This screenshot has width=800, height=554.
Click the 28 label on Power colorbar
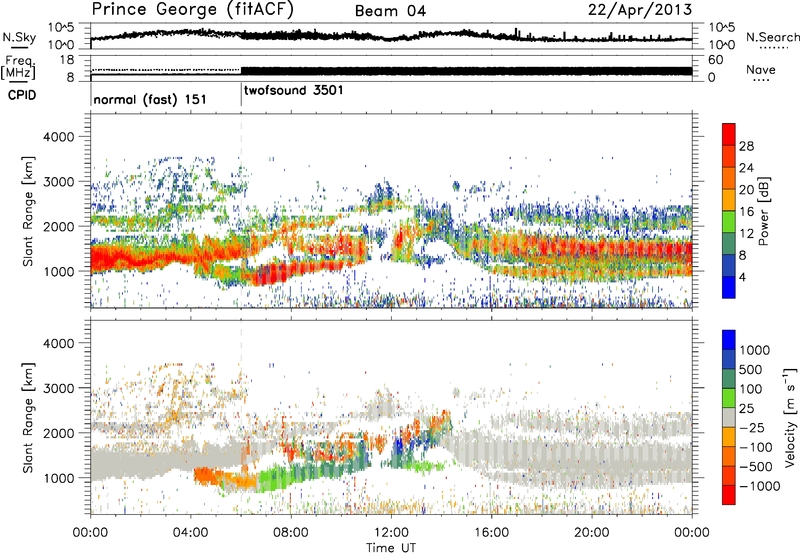tap(746, 146)
